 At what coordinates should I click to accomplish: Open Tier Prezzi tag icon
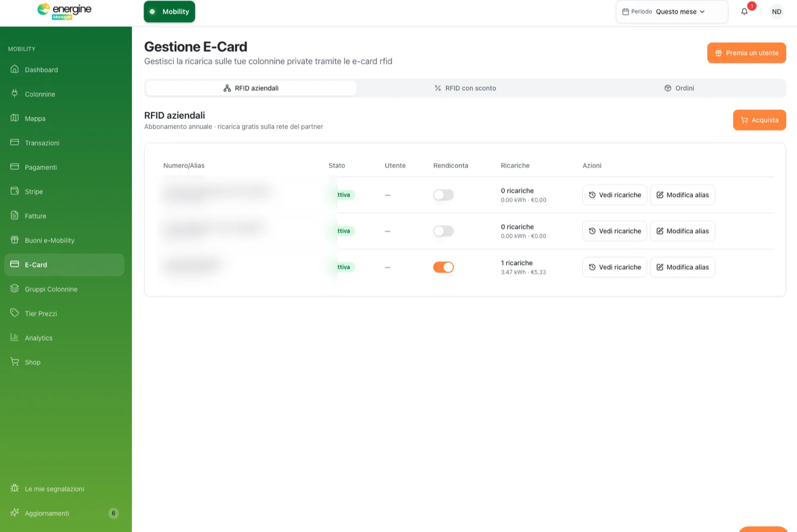pyautogui.click(x=15, y=313)
